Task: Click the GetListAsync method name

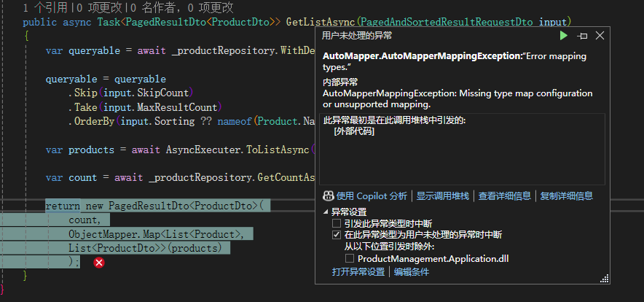Action: point(321,22)
